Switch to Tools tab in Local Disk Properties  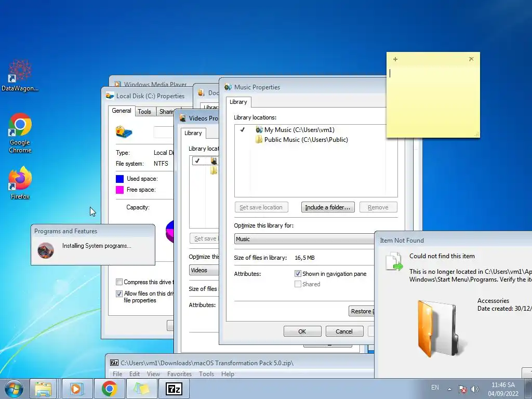(x=144, y=112)
